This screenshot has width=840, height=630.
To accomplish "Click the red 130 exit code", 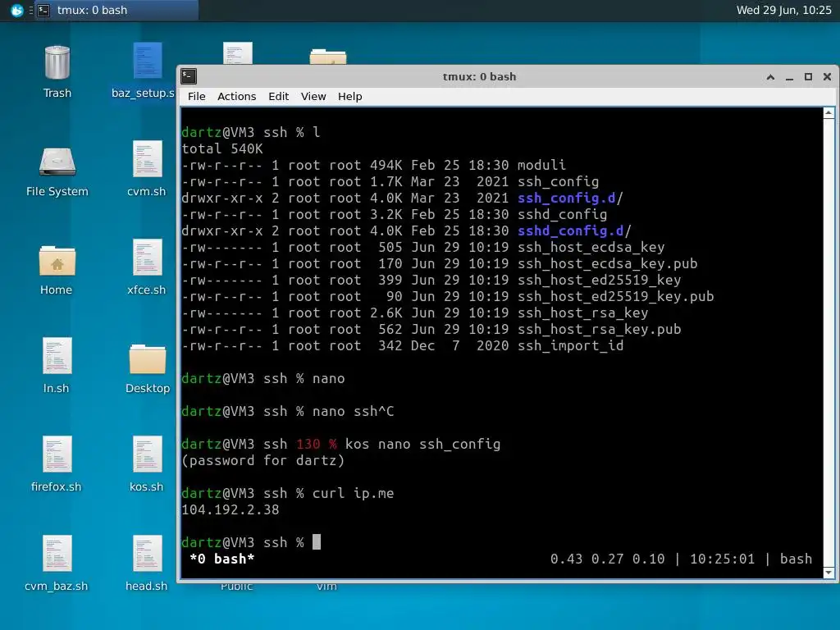I will click(x=308, y=444).
